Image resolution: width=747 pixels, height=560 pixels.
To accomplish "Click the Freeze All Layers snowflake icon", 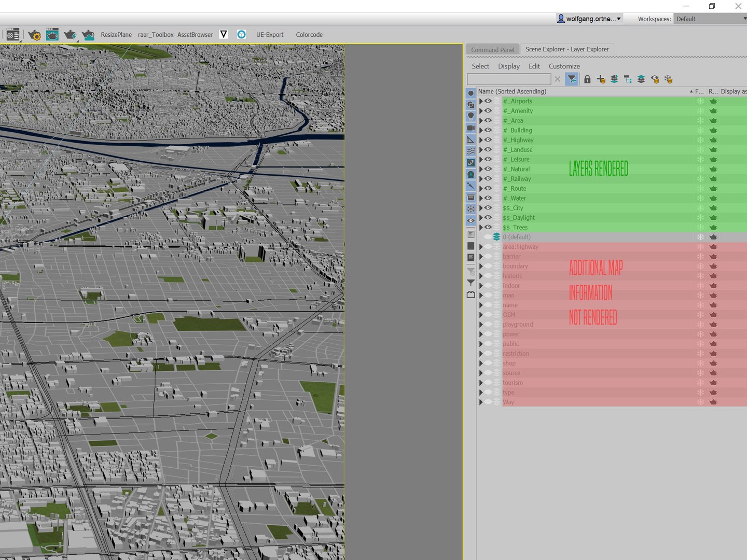I will click(668, 79).
